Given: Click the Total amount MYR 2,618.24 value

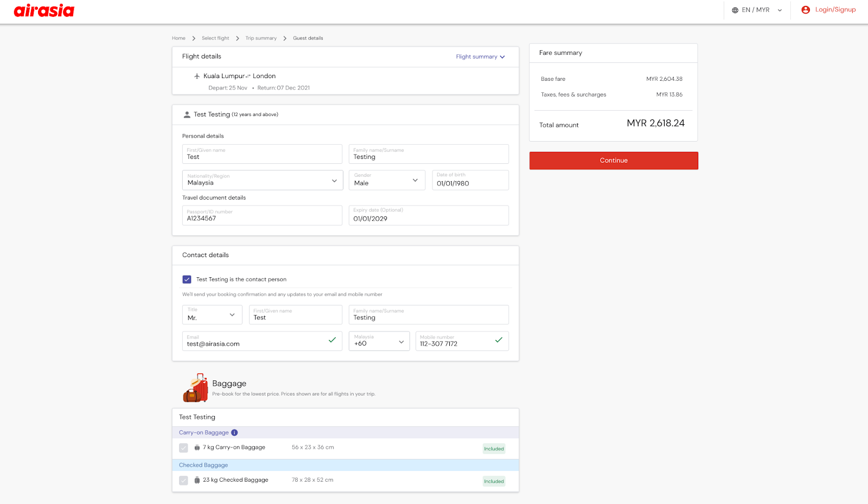Looking at the screenshot, I should tap(655, 124).
